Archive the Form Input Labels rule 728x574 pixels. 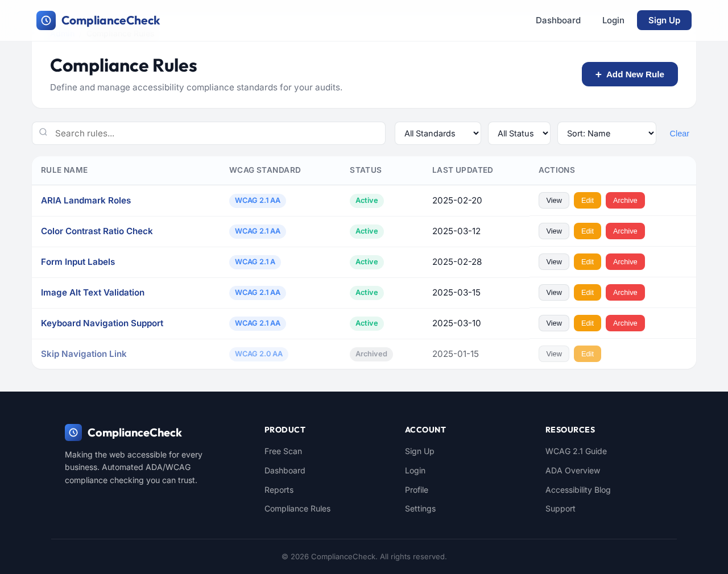(x=625, y=262)
